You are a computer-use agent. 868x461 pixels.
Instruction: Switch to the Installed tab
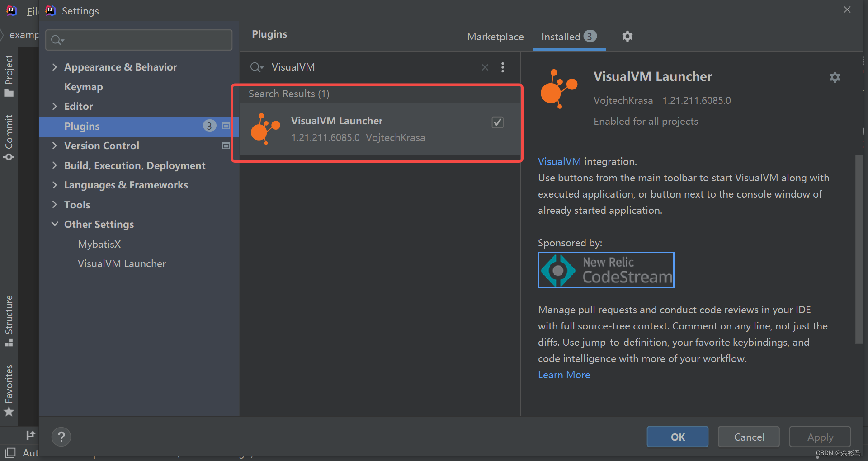point(561,37)
